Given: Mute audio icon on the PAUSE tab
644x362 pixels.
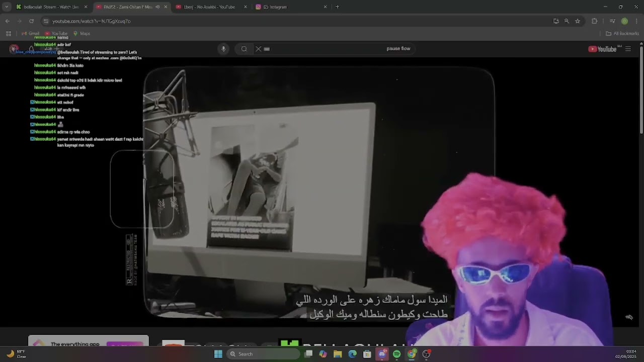Looking at the screenshot, I should [x=157, y=7].
